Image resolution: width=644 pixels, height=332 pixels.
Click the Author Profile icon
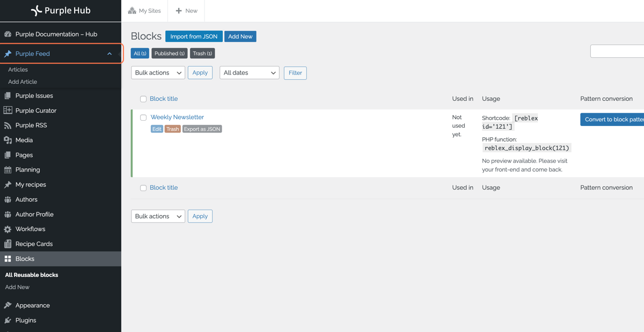(8, 214)
